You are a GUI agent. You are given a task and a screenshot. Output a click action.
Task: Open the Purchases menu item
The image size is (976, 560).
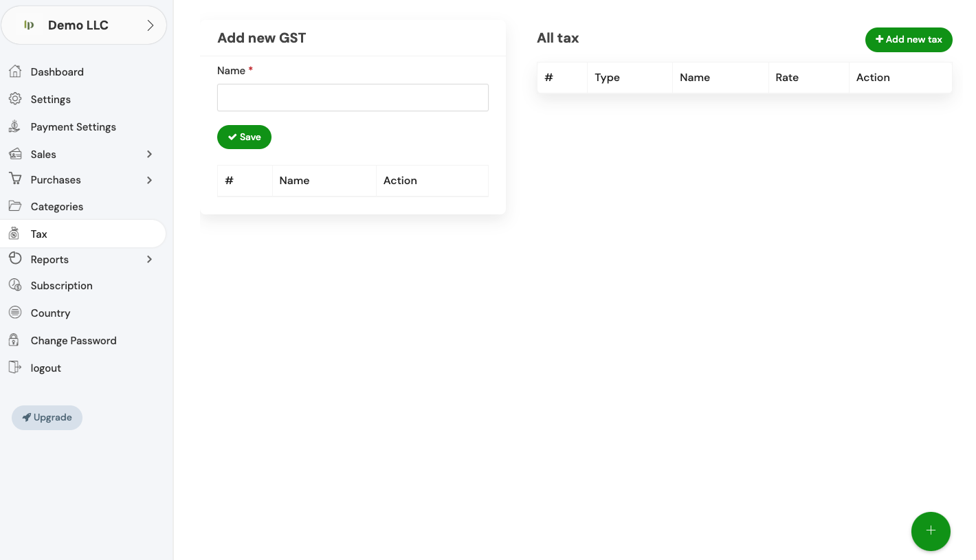[x=56, y=180]
